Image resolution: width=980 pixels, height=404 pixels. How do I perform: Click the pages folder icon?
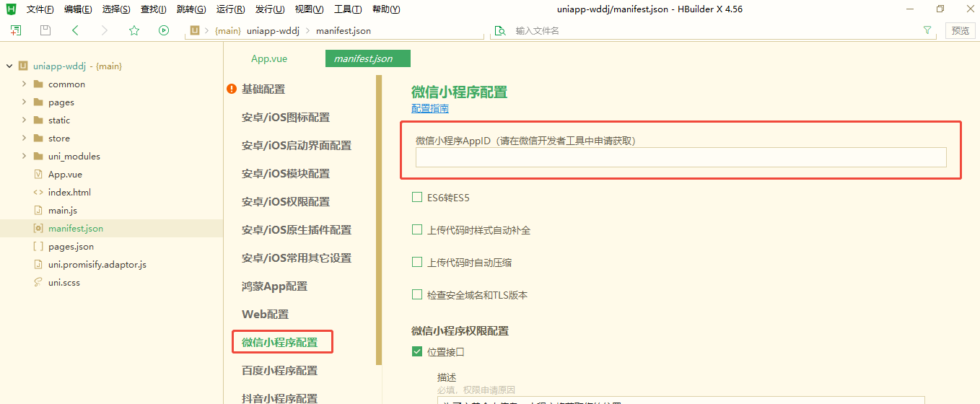click(38, 102)
